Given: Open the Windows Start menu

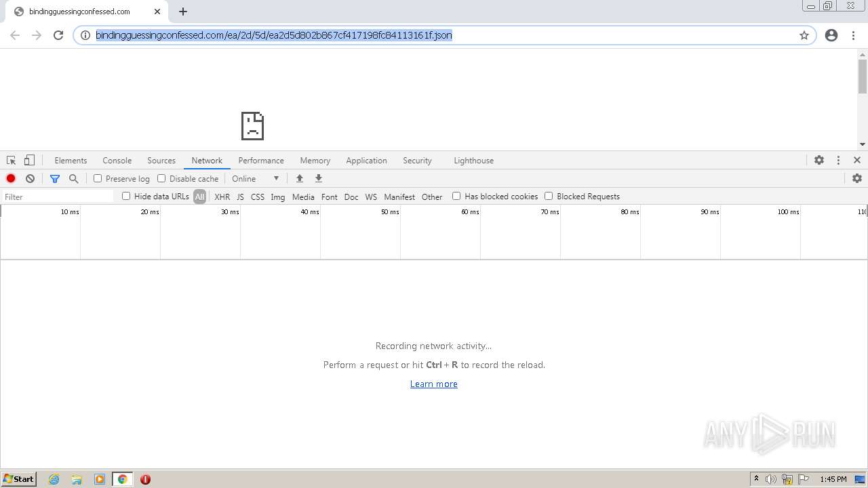Looking at the screenshot, I should [19, 479].
